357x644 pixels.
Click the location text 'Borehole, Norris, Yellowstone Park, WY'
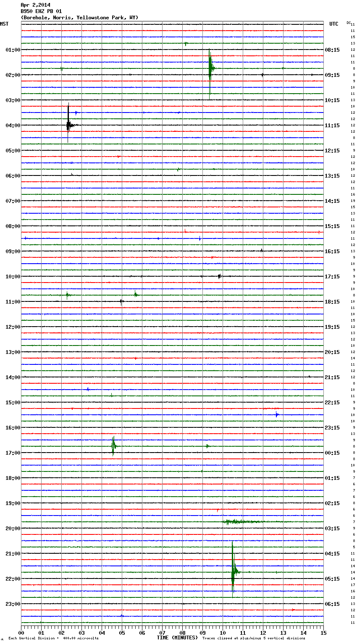point(79,18)
